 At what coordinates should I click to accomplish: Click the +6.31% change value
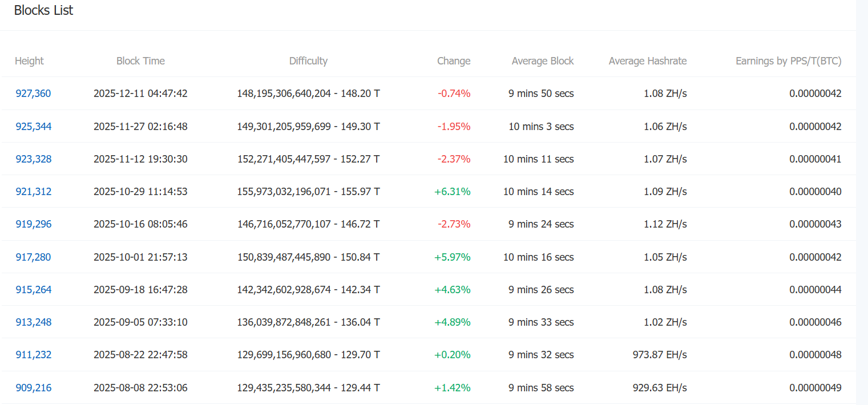click(x=452, y=192)
